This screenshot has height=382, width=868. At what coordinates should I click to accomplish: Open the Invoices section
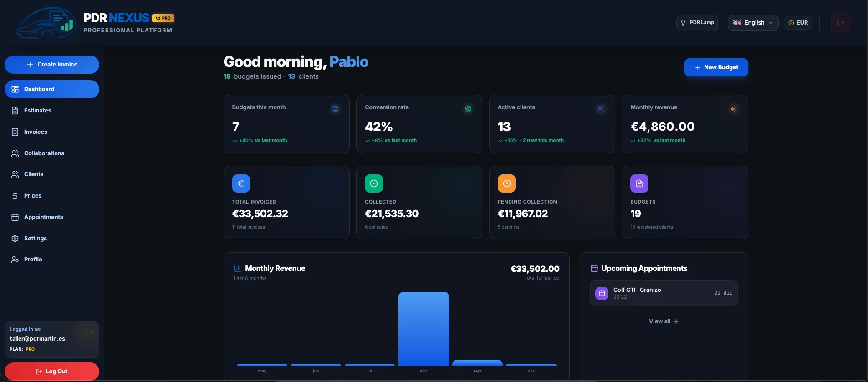[52, 132]
